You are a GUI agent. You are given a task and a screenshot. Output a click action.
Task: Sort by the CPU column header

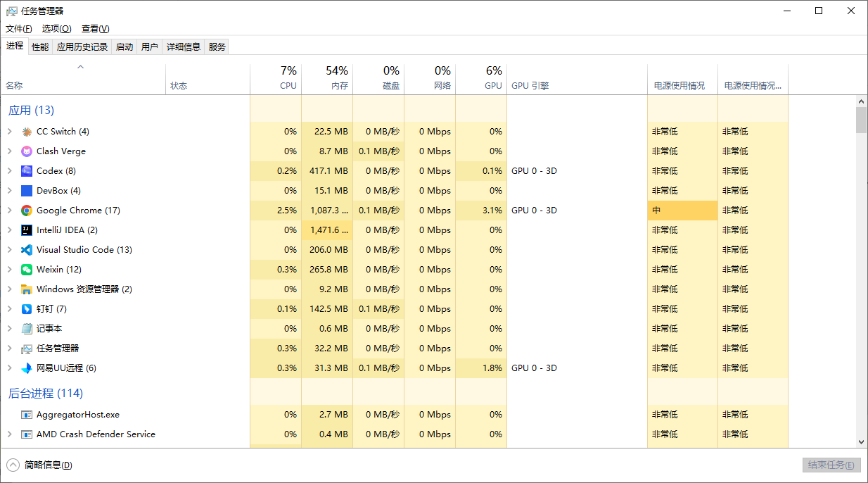pos(276,79)
